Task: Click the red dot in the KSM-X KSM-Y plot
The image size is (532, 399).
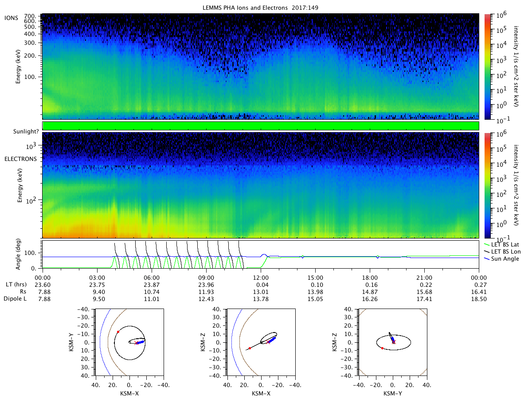Action: tap(118, 332)
